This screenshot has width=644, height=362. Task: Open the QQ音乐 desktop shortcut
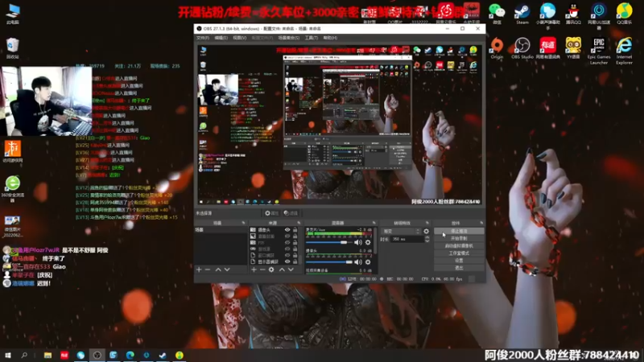click(x=625, y=14)
